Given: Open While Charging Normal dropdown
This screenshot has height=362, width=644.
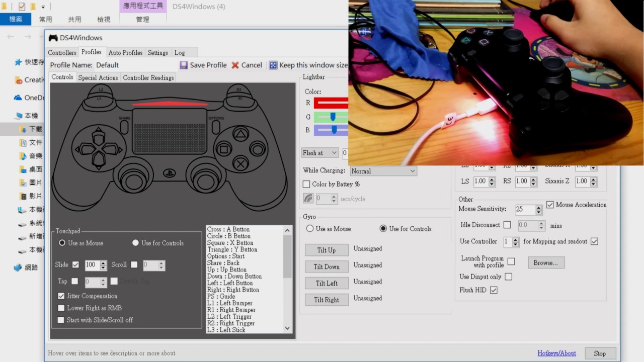Looking at the screenshot, I should (x=383, y=171).
